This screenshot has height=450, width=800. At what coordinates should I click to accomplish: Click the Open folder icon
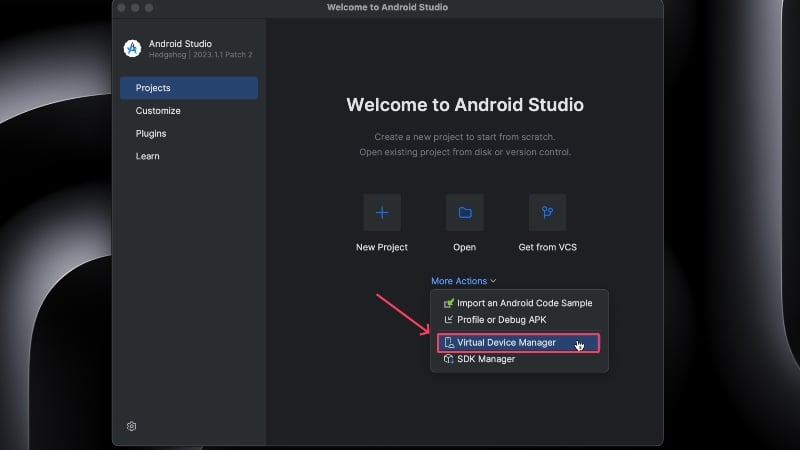tap(465, 212)
